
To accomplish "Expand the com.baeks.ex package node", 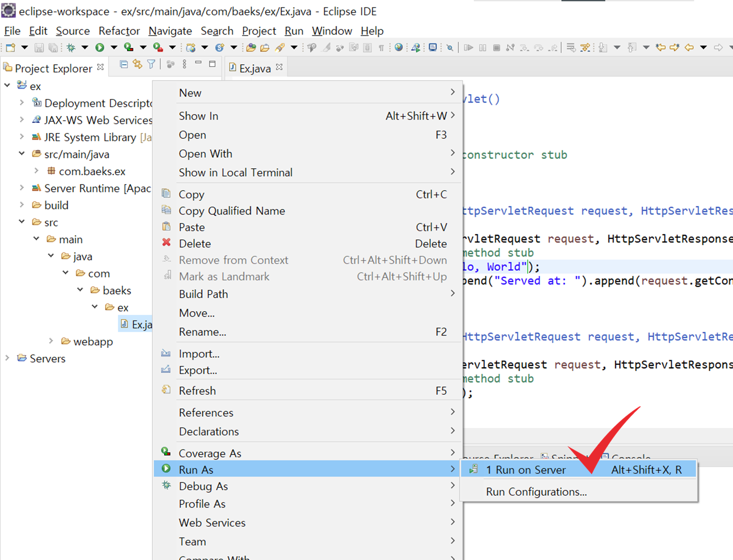I will [36, 170].
